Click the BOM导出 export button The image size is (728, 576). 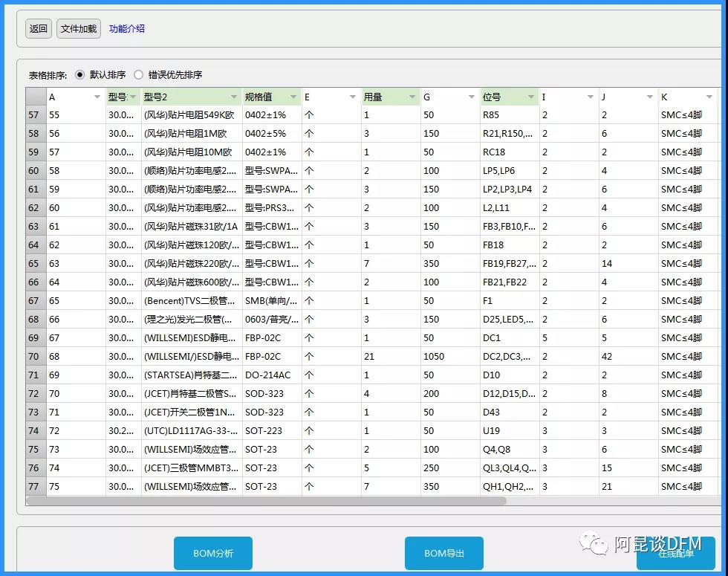pos(444,553)
